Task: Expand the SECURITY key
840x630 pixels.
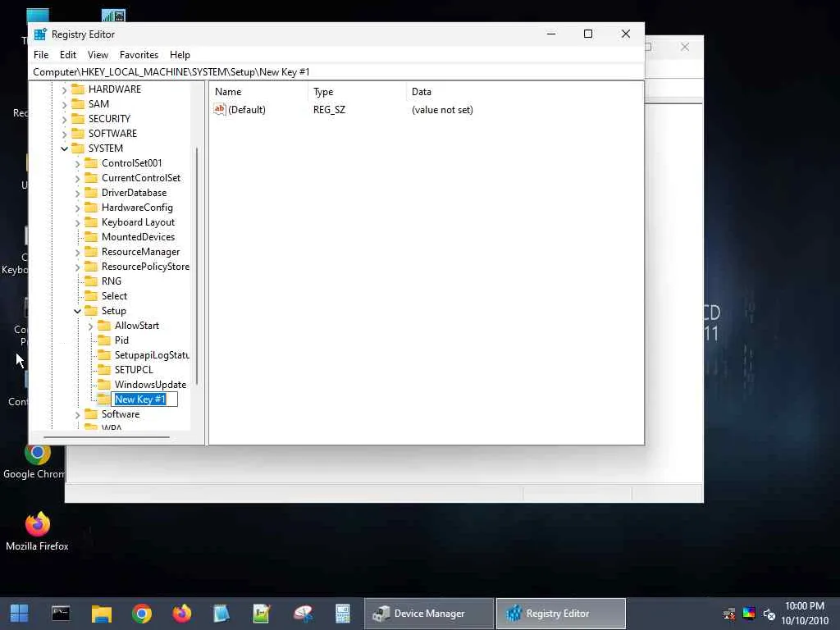Action: coord(64,119)
